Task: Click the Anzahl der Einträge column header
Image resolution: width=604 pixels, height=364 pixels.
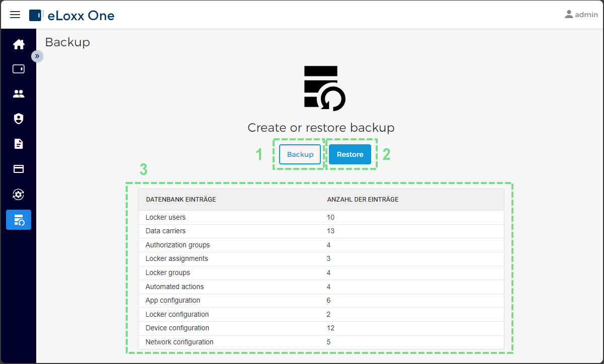Action: pyautogui.click(x=363, y=200)
